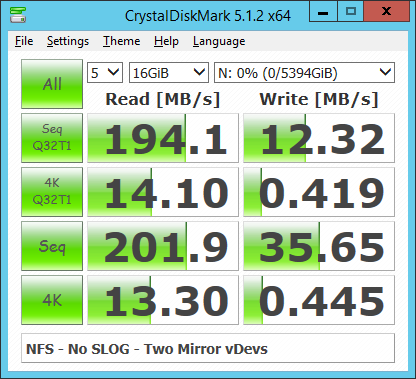
Task: Run the Seq test button
Action: pos(52,246)
